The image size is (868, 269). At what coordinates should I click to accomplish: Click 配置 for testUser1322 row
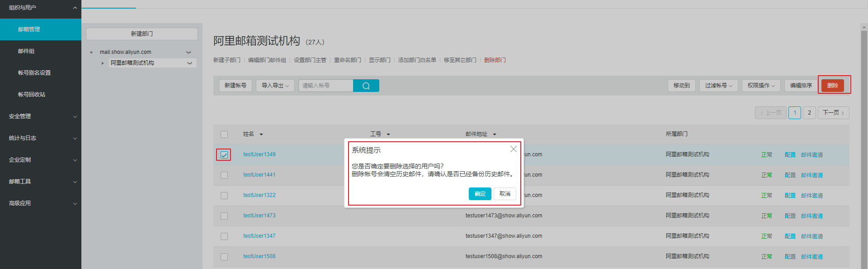(790, 196)
